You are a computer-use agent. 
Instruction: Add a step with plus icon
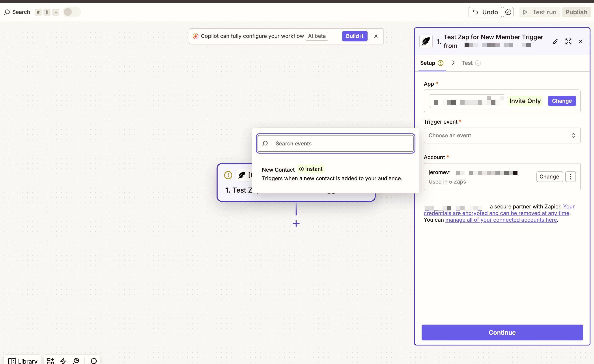point(296,224)
